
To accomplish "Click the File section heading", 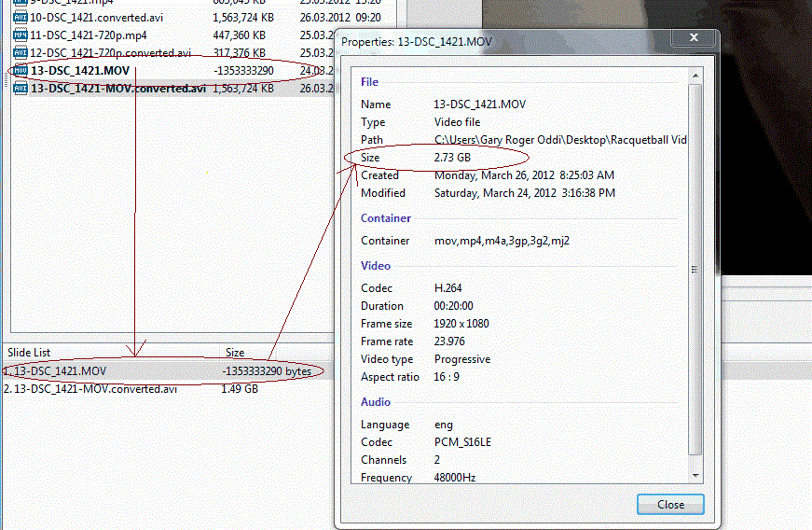I will click(369, 82).
